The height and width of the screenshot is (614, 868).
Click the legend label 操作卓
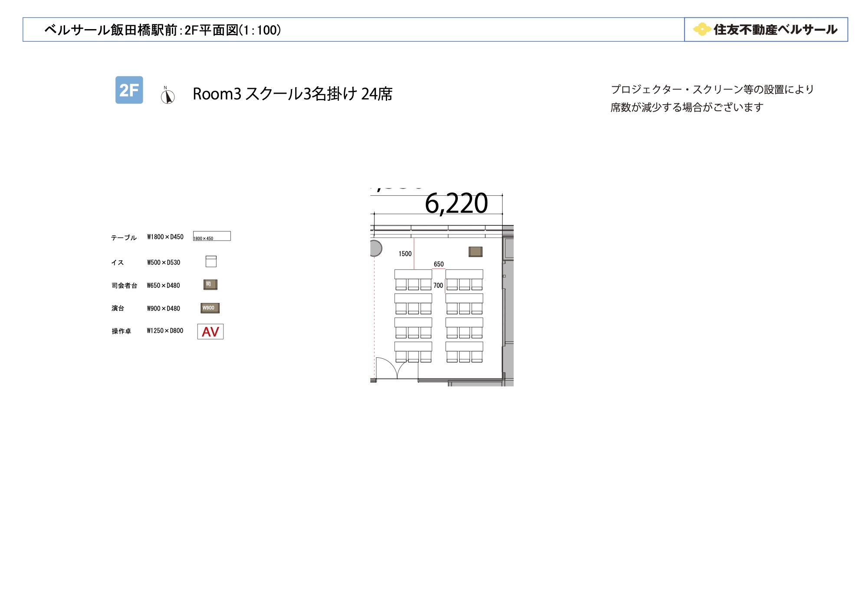click(121, 331)
